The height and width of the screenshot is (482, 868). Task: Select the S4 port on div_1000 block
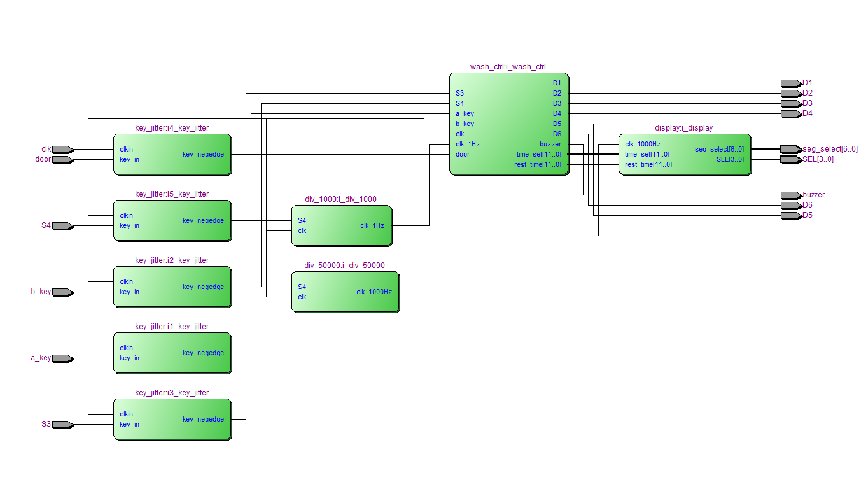[302, 221]
